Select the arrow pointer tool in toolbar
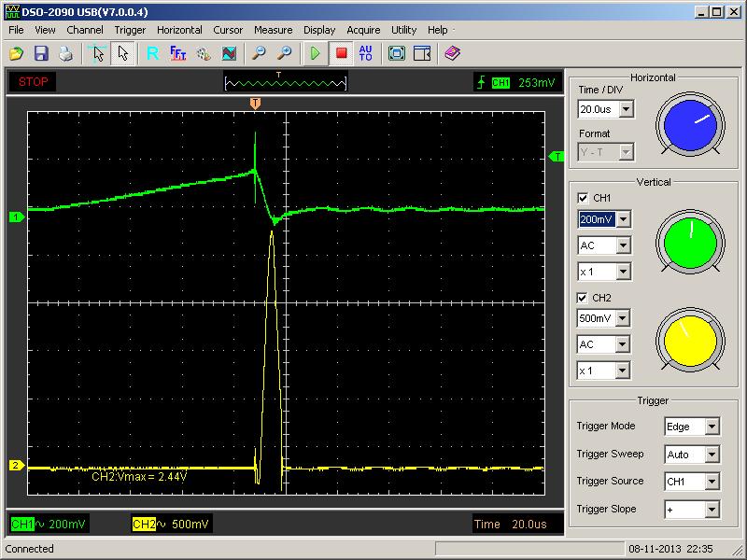The height and width of the screenshot is (560, 747). coord(122,53)
